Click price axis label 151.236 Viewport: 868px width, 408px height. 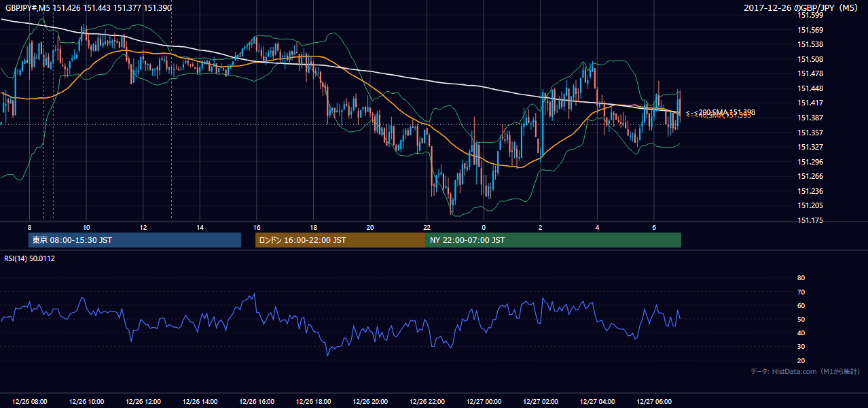tap(810, 191)
